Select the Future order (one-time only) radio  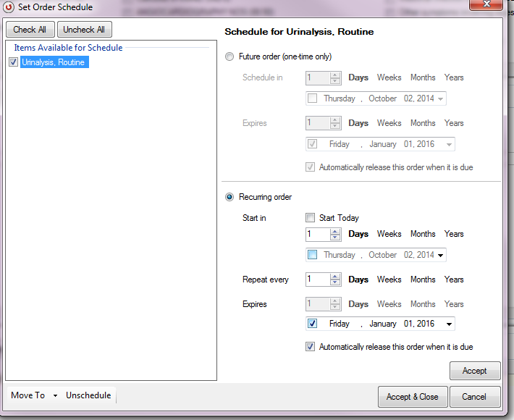pos(229,56)
